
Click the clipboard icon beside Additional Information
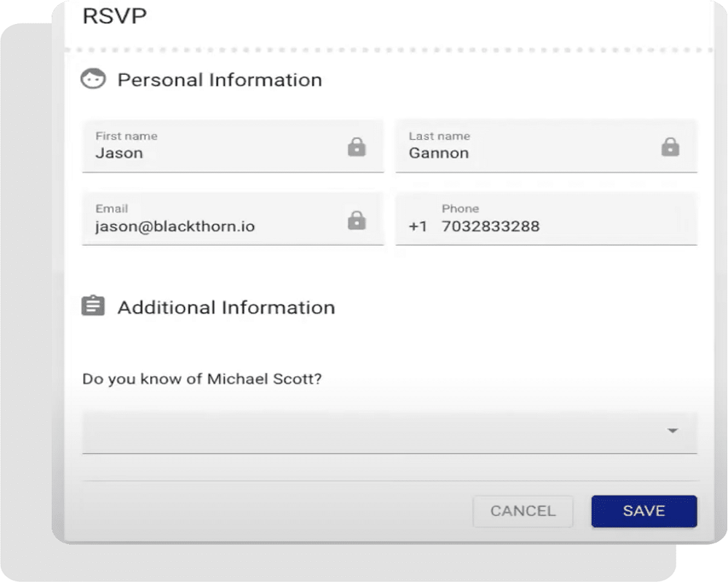coord(93,306)
